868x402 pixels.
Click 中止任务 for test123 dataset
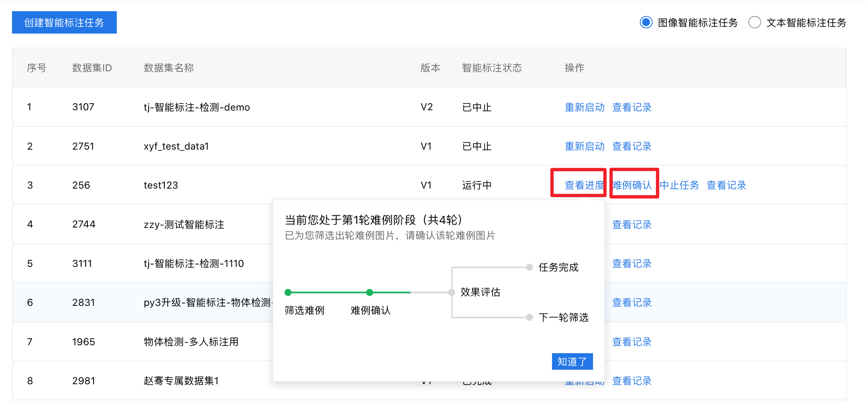(679, 185)
